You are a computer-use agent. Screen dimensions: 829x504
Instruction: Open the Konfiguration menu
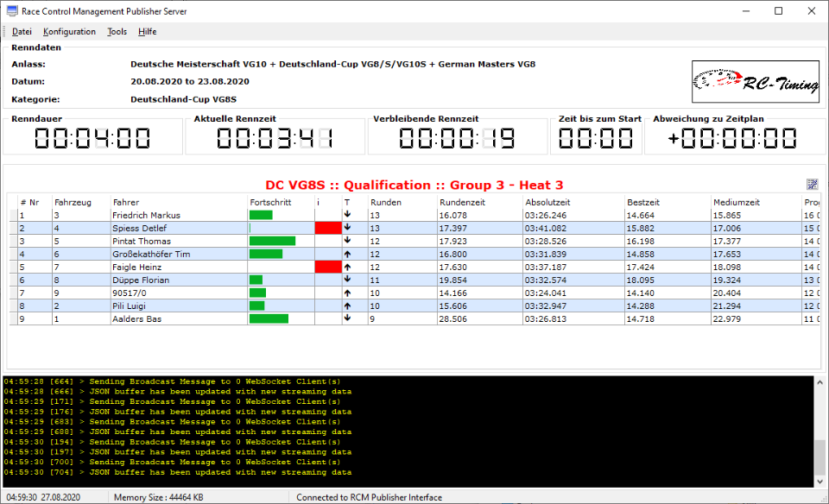69,32
